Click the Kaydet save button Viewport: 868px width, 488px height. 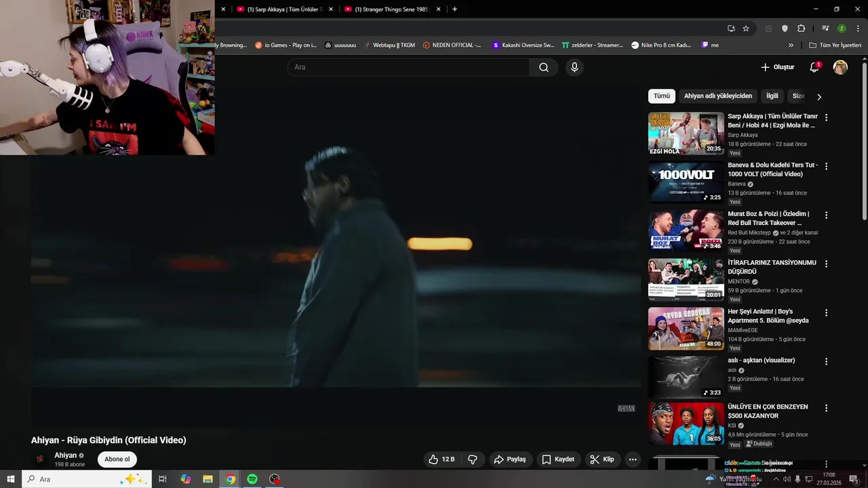[x=558, y=460]
